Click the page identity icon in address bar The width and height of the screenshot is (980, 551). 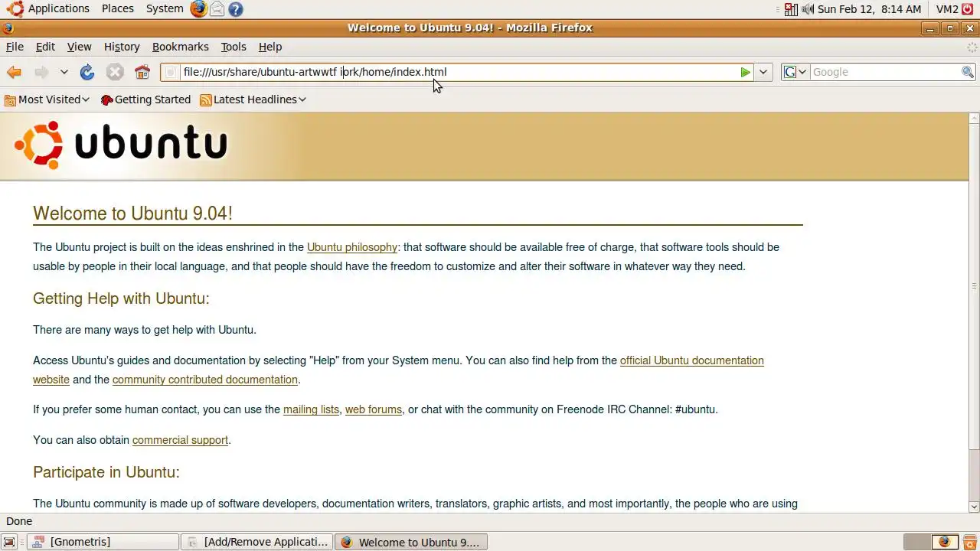pyautogui.click(x=171, y=72)
